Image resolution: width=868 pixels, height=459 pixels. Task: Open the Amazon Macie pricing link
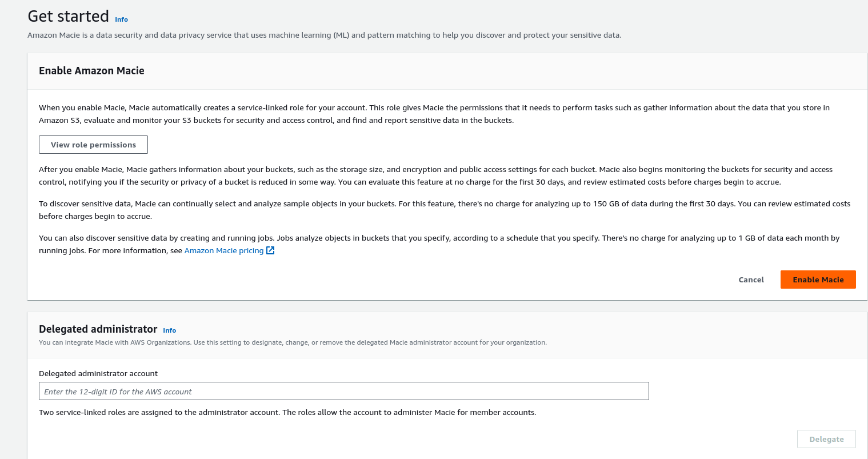pos(224,250)
